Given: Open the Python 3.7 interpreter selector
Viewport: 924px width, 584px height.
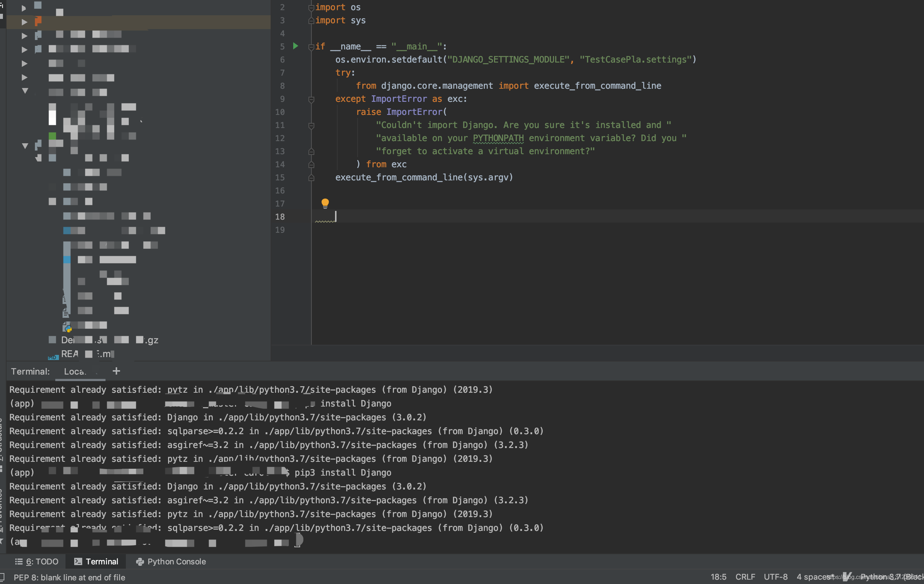Looking at the screenshot, I should (887, 576).
